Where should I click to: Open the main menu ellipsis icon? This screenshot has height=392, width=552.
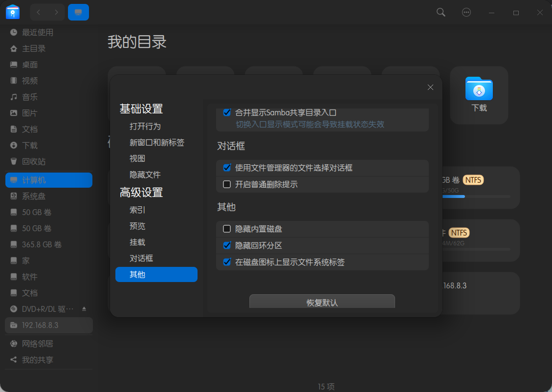coord(466,12)
